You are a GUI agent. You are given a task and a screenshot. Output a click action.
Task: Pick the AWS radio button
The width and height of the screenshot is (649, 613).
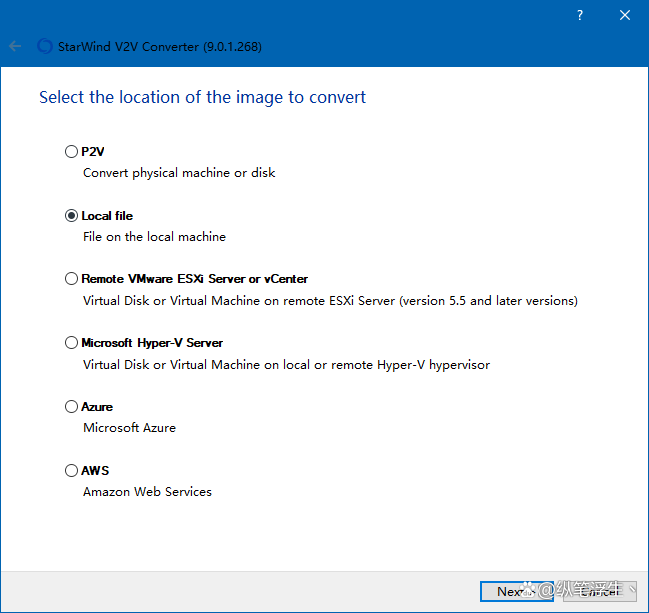click(x=71, y=470)
